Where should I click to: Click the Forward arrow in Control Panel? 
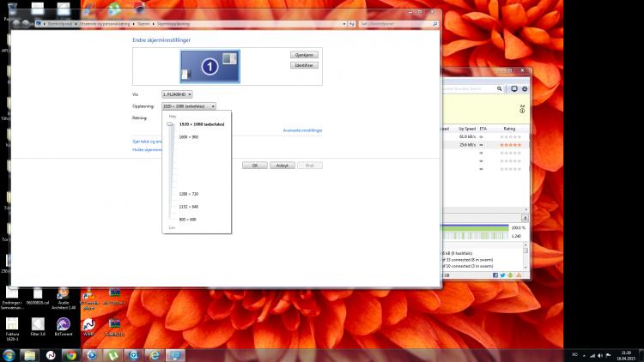point(26,24)
